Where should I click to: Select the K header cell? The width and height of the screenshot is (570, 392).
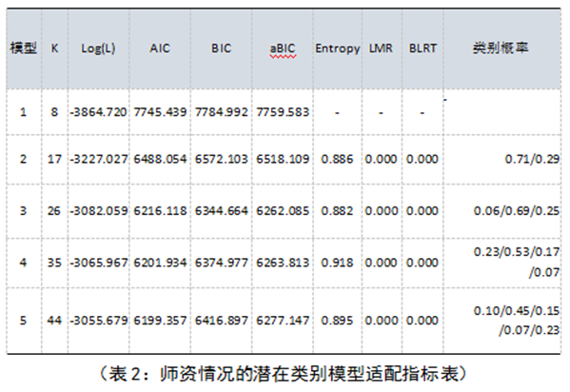pyautogui.click(x=54, y=49)
